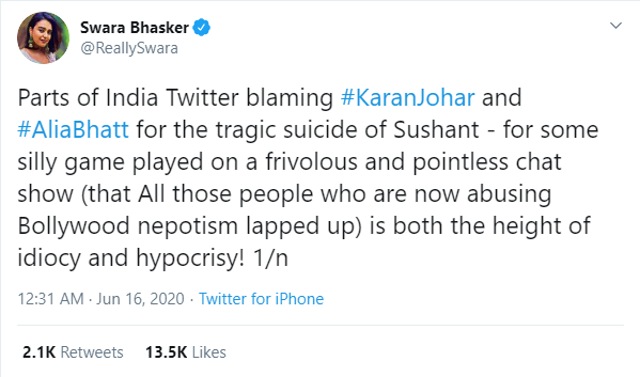640x377 pixels.
Task: Click the 12:31 AM timestamp
Action: (51, 299)
